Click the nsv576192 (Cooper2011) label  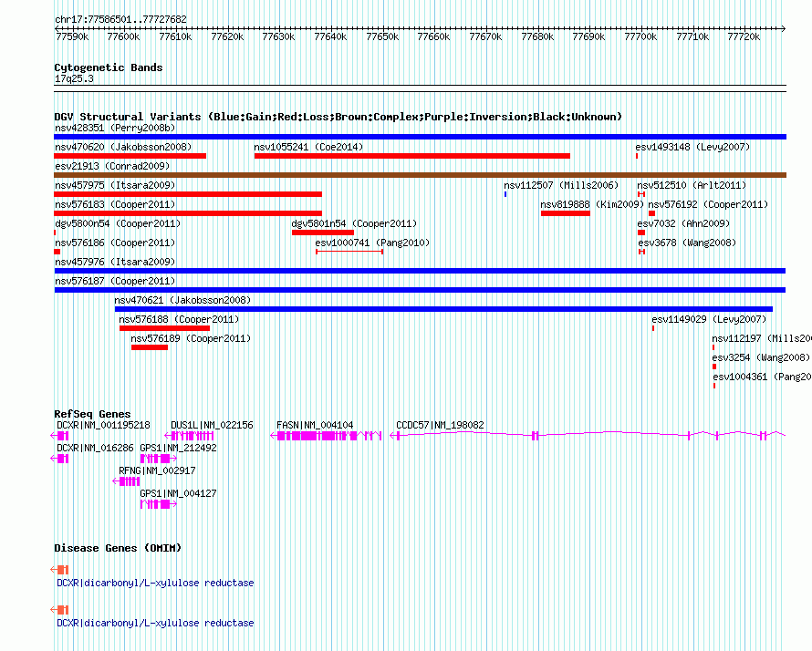708,204
